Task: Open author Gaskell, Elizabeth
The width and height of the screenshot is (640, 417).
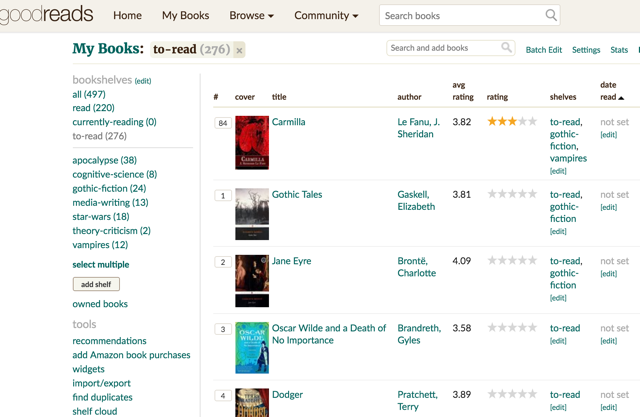Action: (416, 200)
